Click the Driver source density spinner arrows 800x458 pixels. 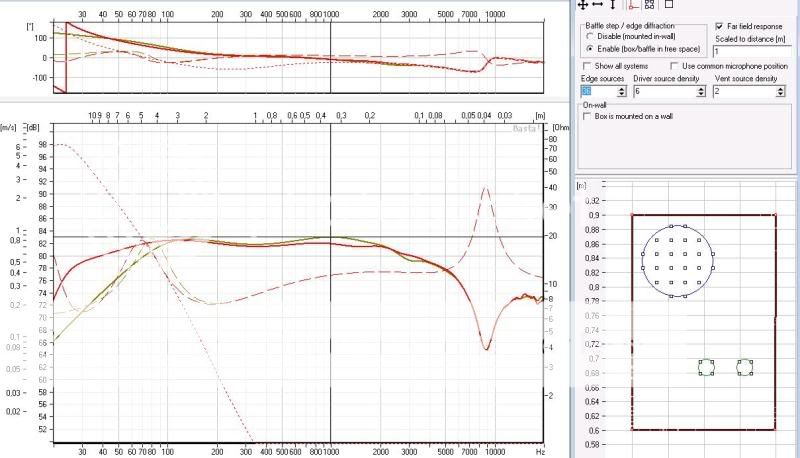[x=701, y=91]
